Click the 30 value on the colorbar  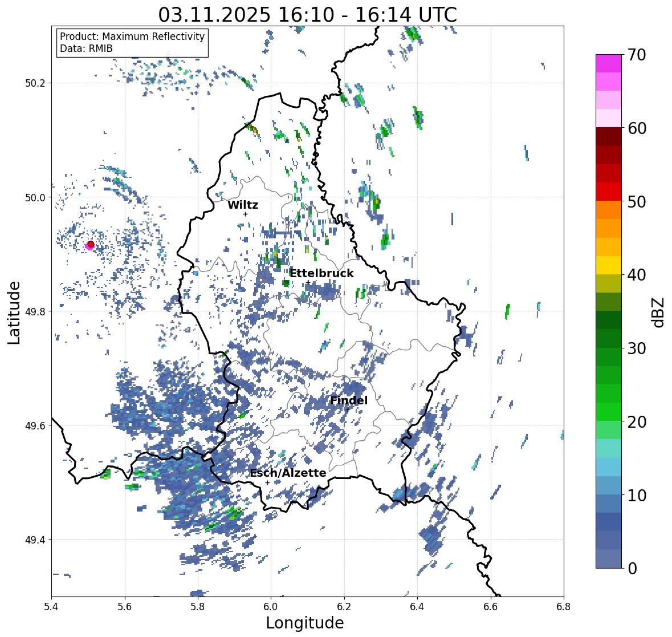(636, 348)
